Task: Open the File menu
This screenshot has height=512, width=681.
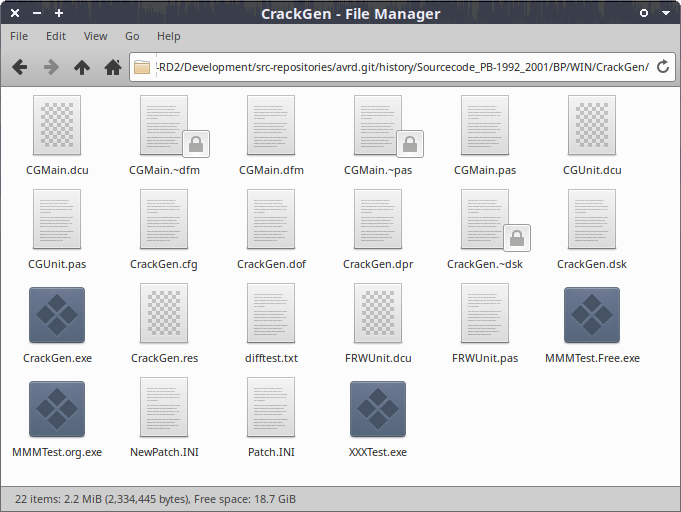Action: [19, 36]
